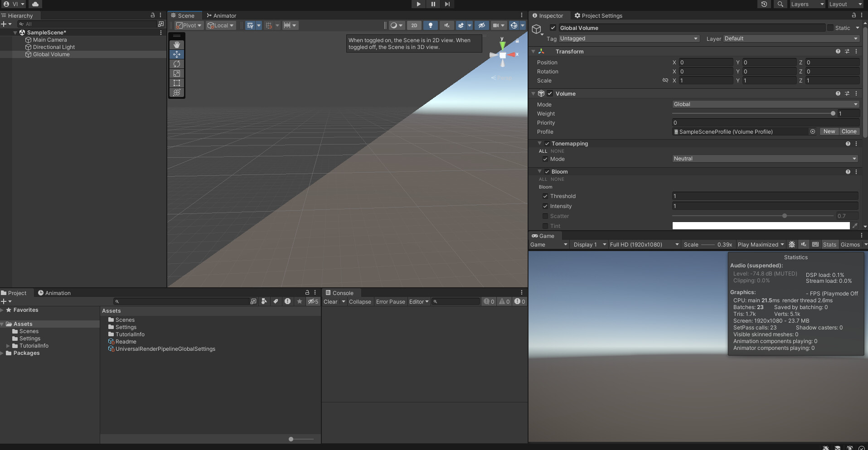
Task: Open the Camera settings icon in Scene toolbar
Action: tap(496, 25)
